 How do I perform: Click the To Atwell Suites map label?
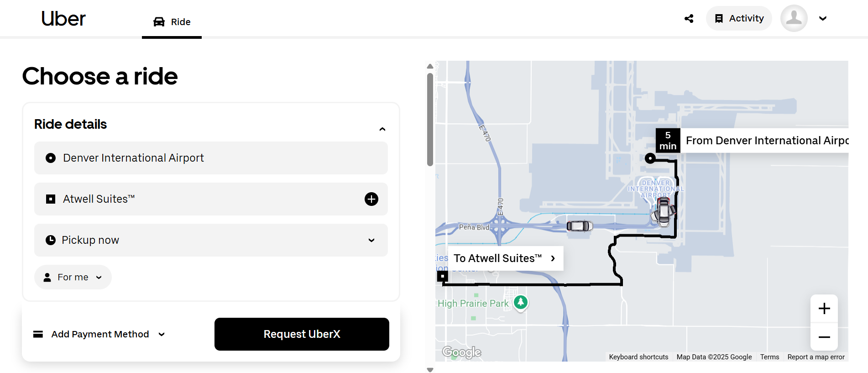504,258
